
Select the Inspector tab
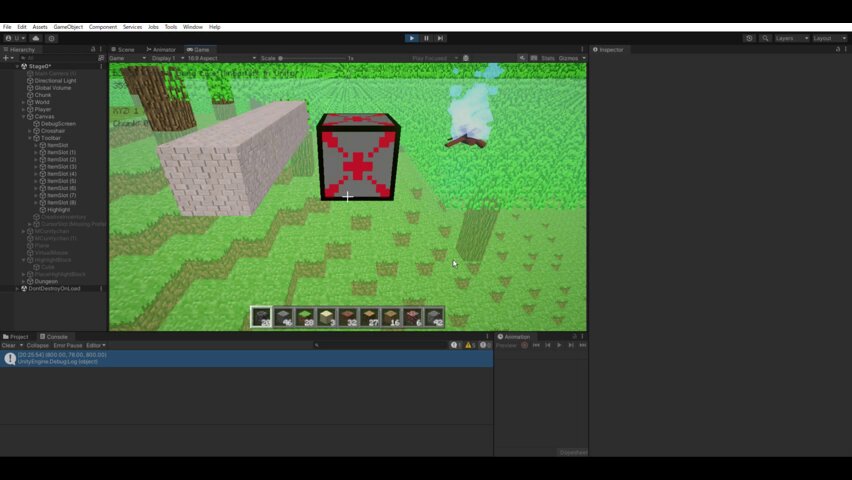tap(608, 49)
